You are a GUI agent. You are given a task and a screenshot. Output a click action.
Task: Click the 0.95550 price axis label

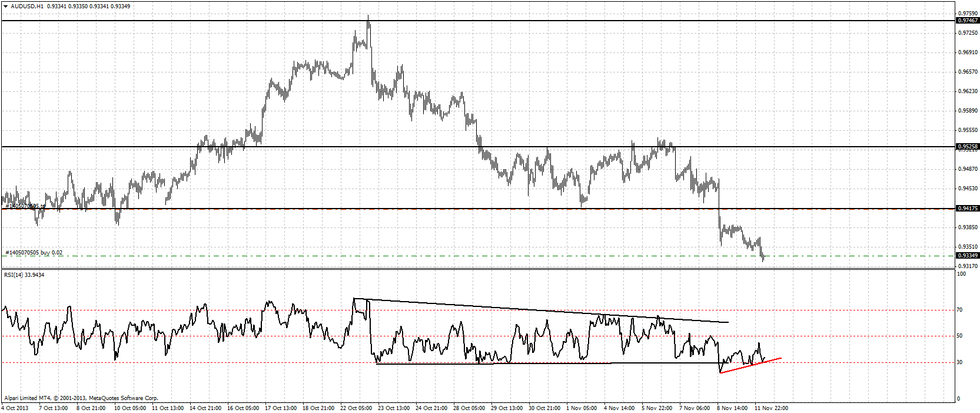[x=968, y=130]
